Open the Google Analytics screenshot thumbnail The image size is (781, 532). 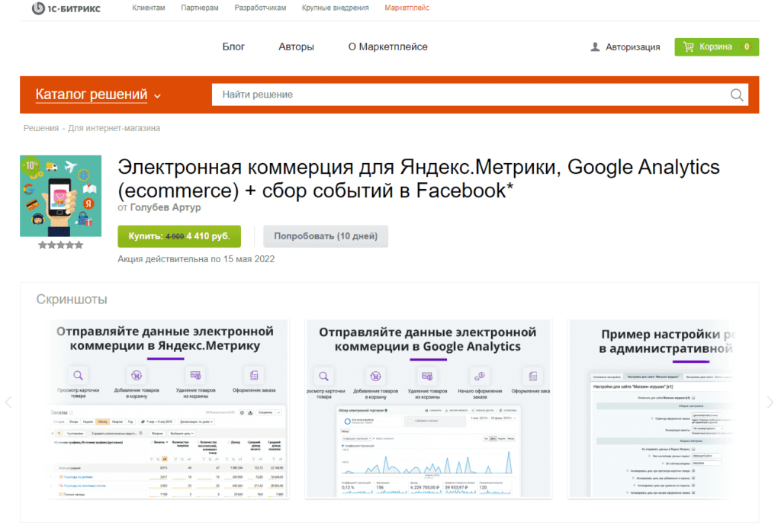tap(428, 409)
